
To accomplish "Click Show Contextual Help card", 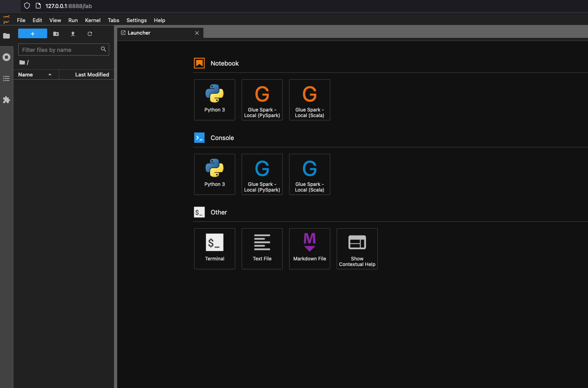I will [357, 248].
